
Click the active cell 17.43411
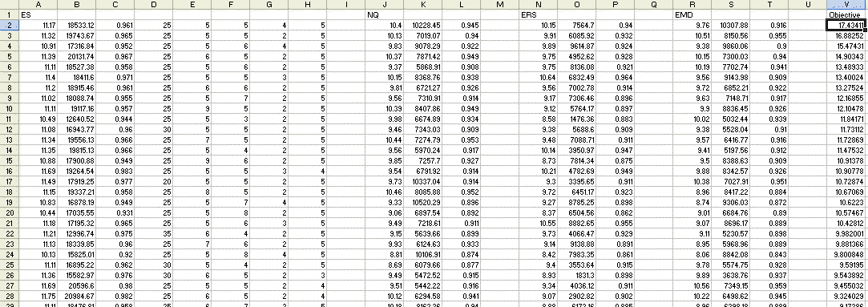tap(846, 26)
